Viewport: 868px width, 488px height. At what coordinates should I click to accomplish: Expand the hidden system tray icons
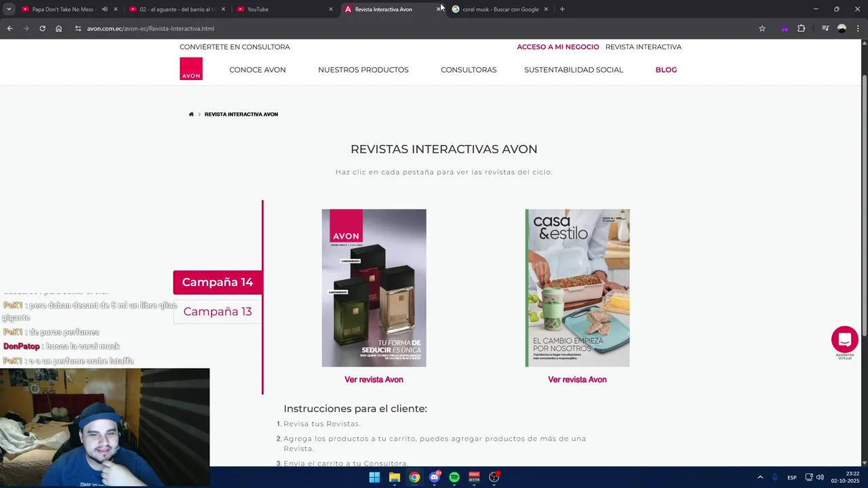coord(760,477)
